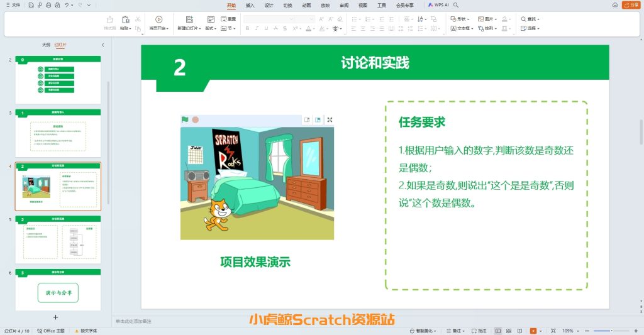Open WPS AI assistant
The width and height of the screenshot is (644, 335).
click(x=438, y=5)
